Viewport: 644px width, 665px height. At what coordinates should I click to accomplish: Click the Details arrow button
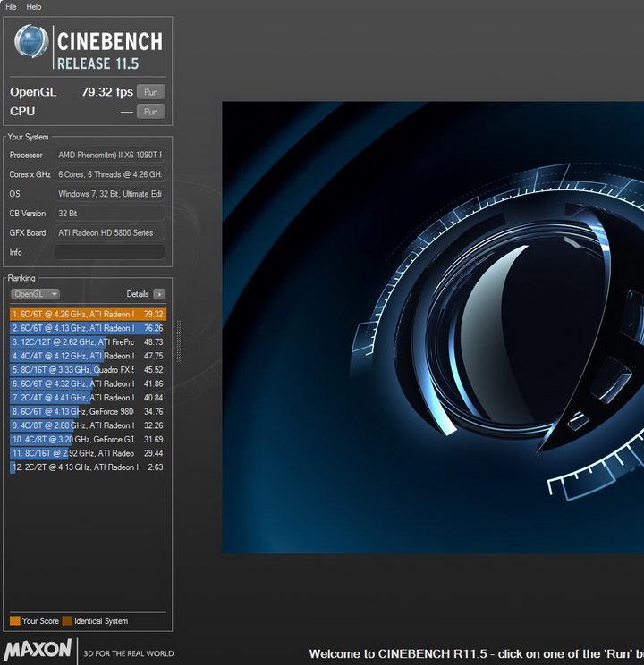[159, 294]
